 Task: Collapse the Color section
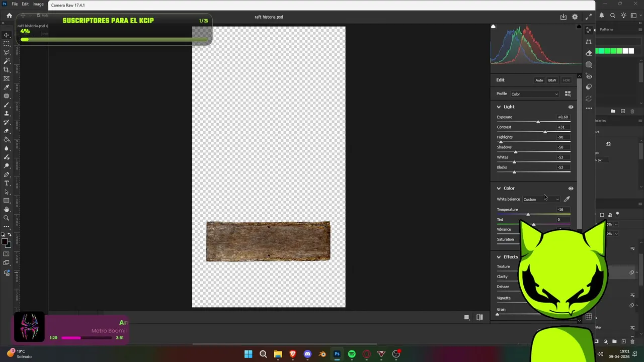[499, 188]
